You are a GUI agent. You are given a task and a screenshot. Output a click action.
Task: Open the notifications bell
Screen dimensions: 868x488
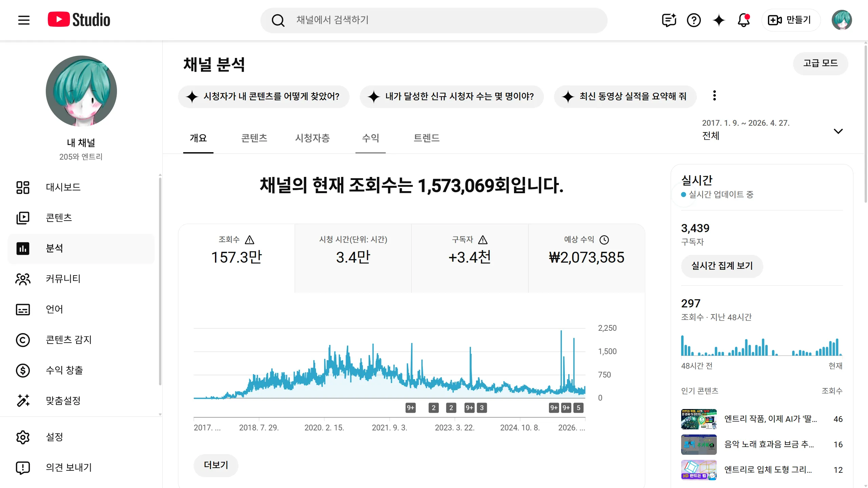pyautogui.click(x=744, y=20)
